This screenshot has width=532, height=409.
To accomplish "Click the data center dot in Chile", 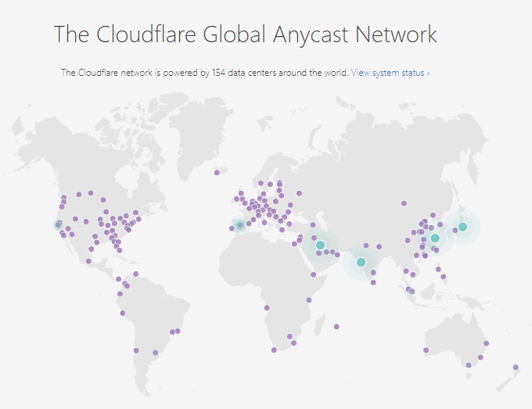I will coord(136,350).
